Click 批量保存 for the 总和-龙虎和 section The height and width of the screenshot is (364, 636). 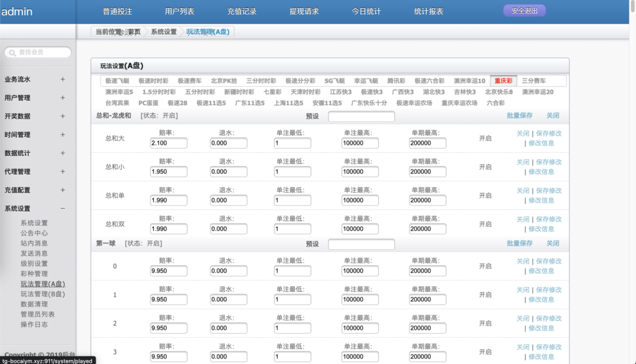(519, 116)
